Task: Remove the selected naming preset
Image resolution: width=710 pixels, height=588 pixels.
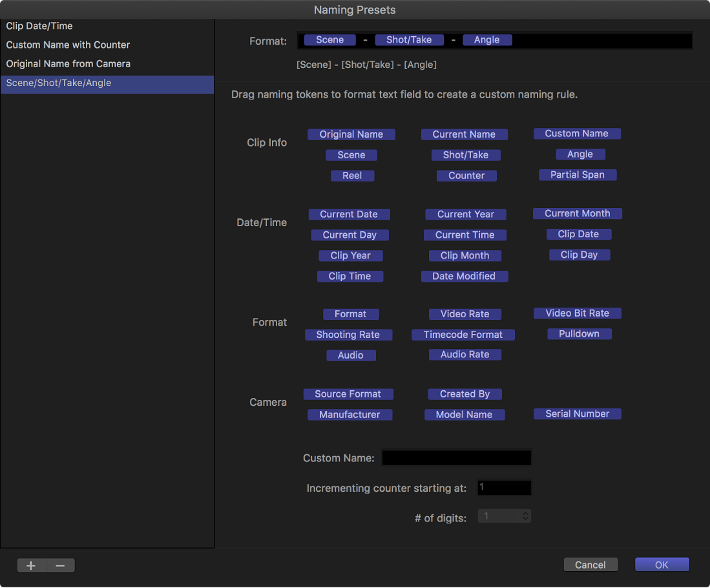Action: click(x=60, y=565)
